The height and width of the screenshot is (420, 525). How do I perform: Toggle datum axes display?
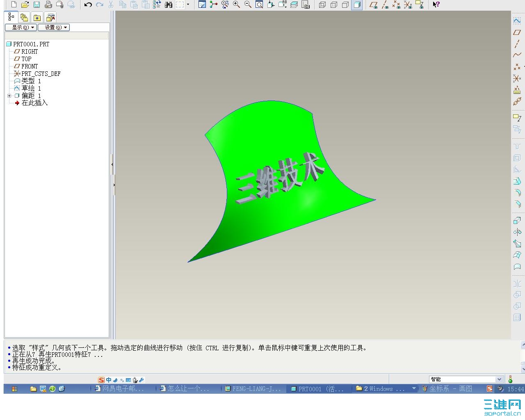pyautogui.click(x=385, y=5)
